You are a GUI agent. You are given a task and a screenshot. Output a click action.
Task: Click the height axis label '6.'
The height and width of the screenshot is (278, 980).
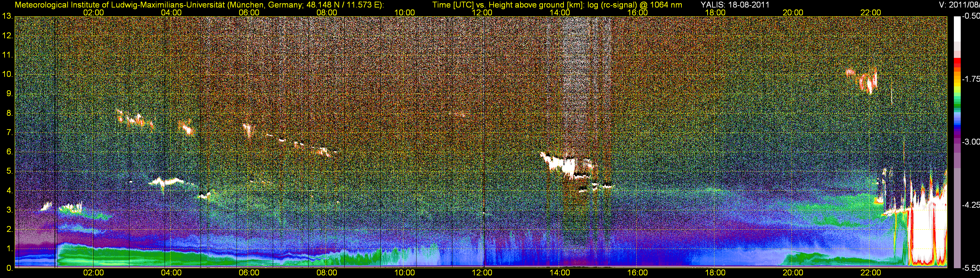(x=9, y=152)
